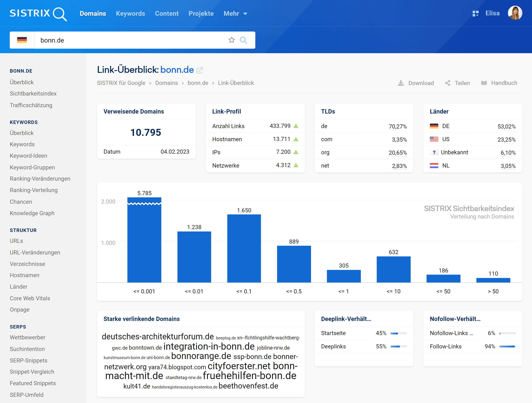Click the favorite star in search bar
The height and width of the screenshot is (403, 532).
point(231,40)
